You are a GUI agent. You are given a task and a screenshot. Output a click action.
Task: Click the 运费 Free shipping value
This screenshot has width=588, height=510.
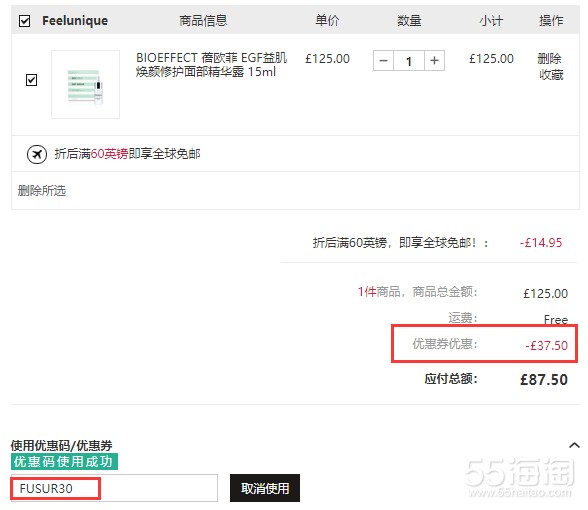tap(556, 320)
